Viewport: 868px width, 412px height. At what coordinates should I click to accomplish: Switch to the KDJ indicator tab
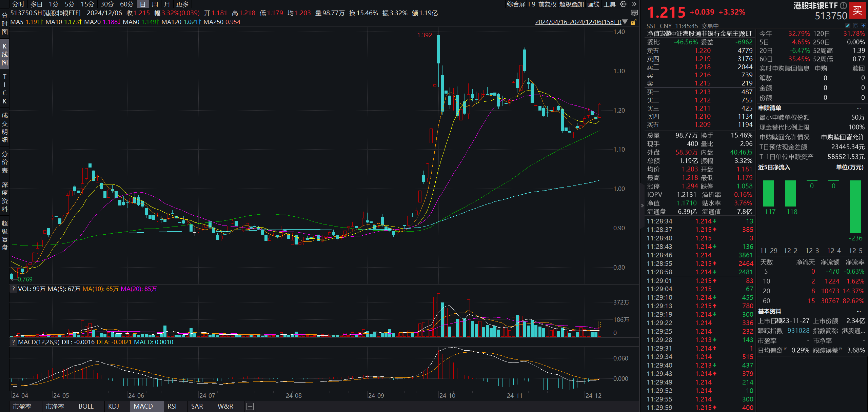113,406
